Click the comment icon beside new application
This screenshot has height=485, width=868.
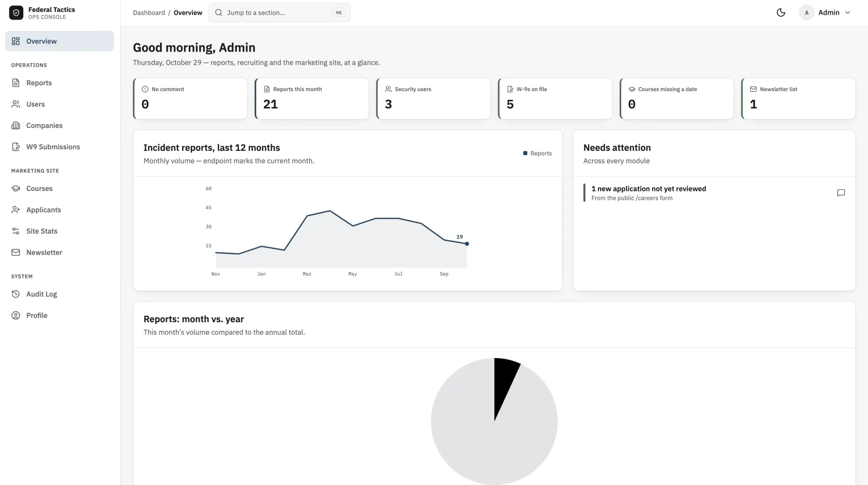(x=841, y=193)
